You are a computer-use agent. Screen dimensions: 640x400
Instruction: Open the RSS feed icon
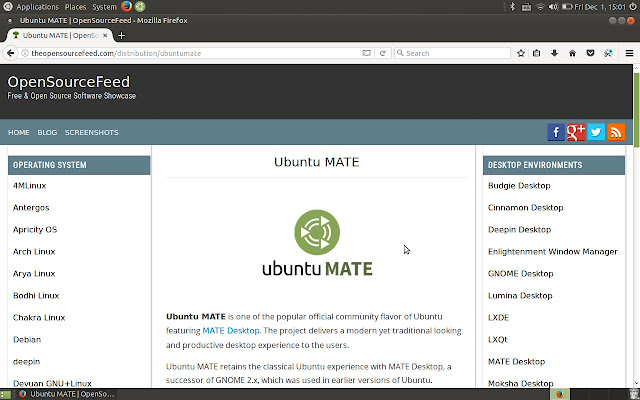[616, 132]
